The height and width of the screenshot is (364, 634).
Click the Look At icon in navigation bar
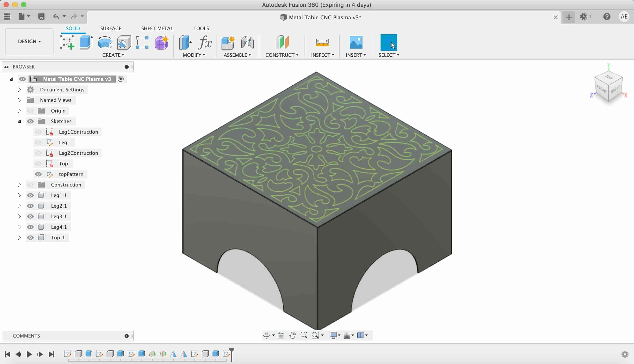click(281, 335)
